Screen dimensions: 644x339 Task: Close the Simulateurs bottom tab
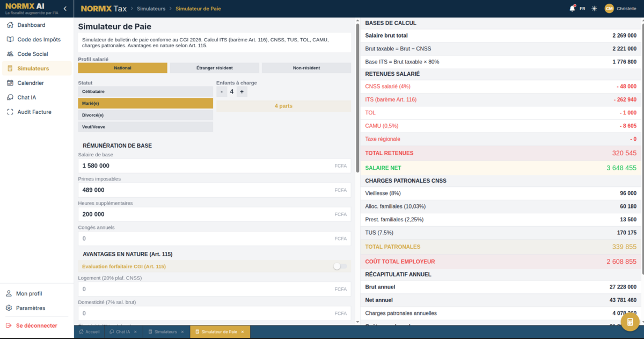coord(182,332)
